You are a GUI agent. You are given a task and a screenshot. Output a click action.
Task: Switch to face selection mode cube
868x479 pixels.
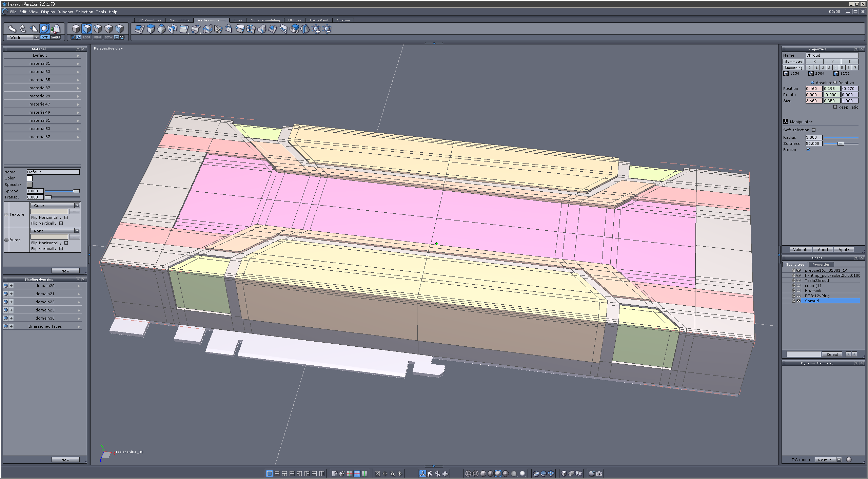pos(87,29)
